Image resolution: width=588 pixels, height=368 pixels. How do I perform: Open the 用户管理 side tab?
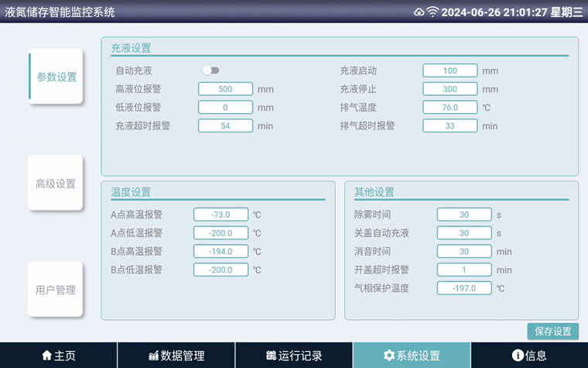pos(56,289)
